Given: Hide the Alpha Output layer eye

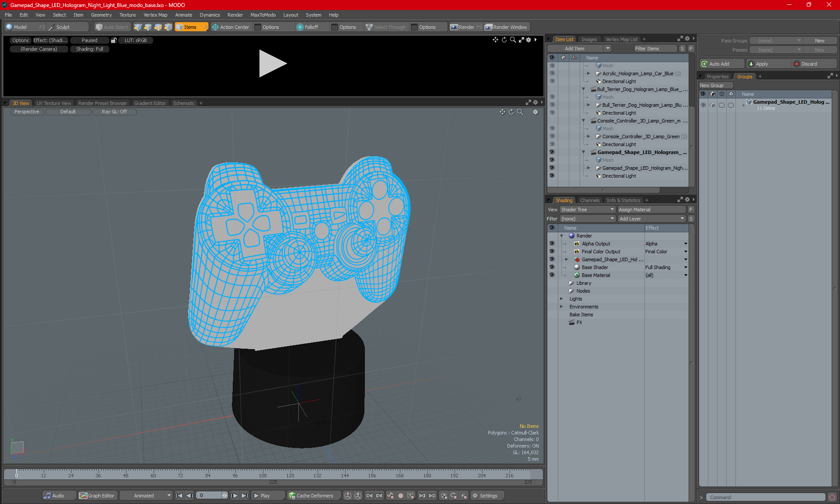Looking at the screenshot, I should (x=552, y=244).
